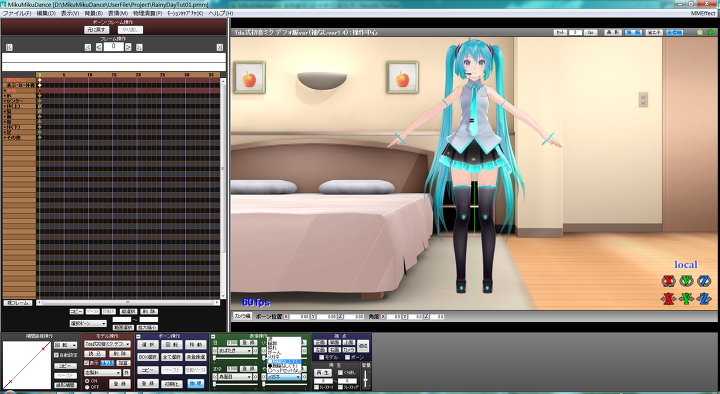Open the 背景(B) menu

[93, 13]
